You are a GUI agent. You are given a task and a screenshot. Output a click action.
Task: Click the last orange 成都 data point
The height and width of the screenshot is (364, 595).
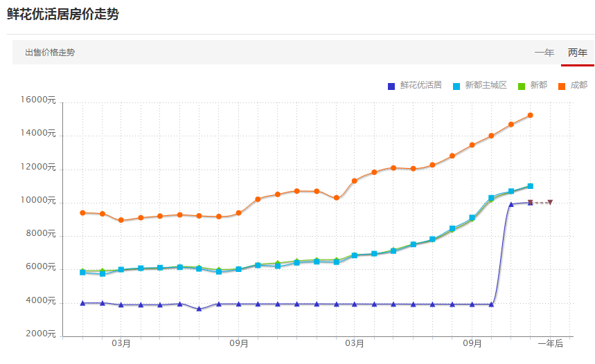pos(530,116)
